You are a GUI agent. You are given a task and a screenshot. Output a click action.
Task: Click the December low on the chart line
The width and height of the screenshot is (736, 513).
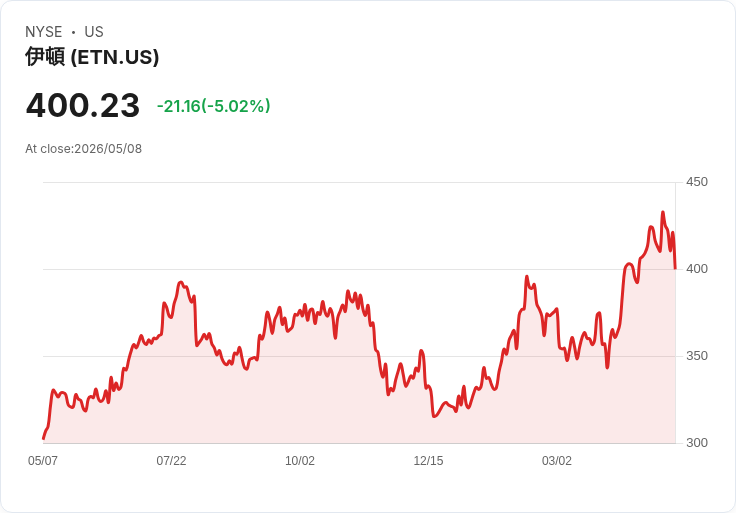tap(434, 416)
